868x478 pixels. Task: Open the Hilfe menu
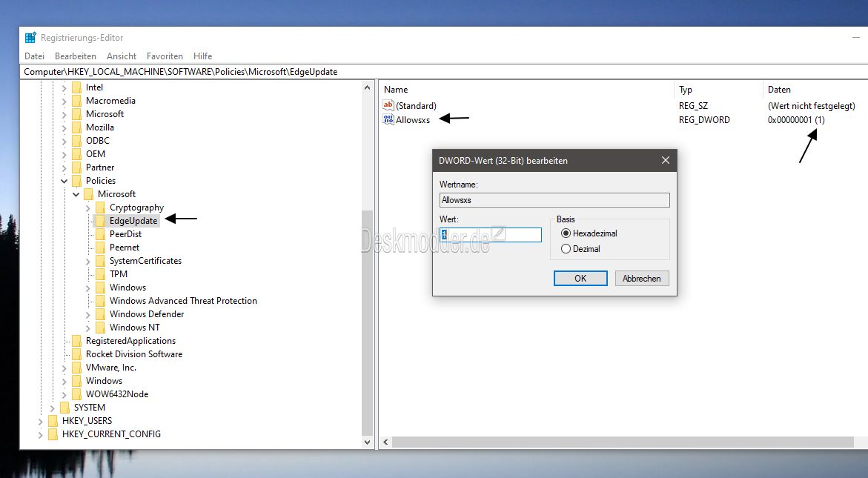click(x=202, y=56)
